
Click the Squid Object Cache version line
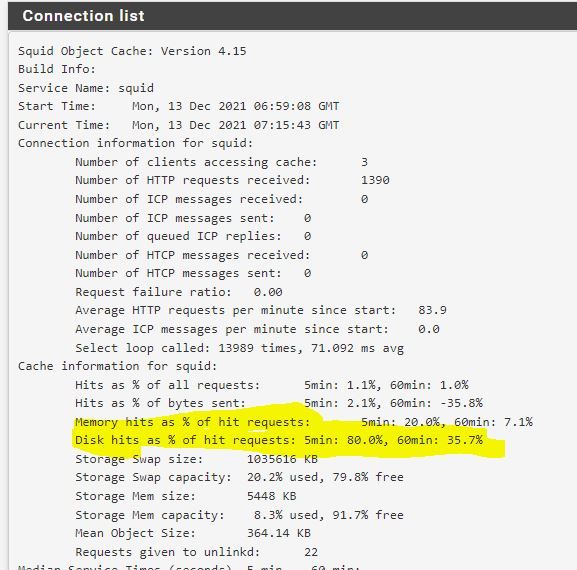pos(132,51)
